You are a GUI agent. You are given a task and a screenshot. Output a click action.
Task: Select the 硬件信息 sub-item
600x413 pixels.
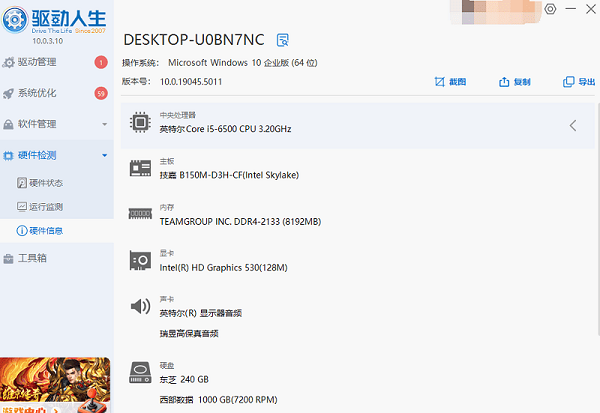point(57,231)
